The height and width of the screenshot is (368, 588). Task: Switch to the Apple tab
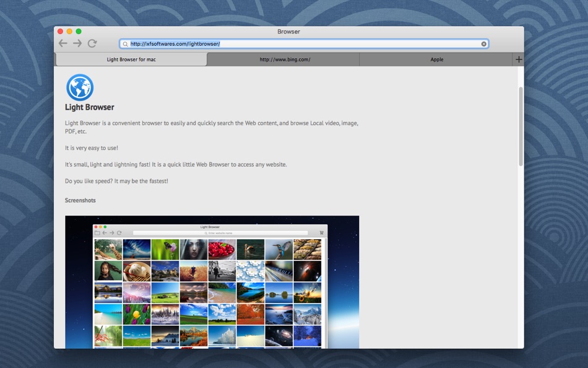click(436, 59)
